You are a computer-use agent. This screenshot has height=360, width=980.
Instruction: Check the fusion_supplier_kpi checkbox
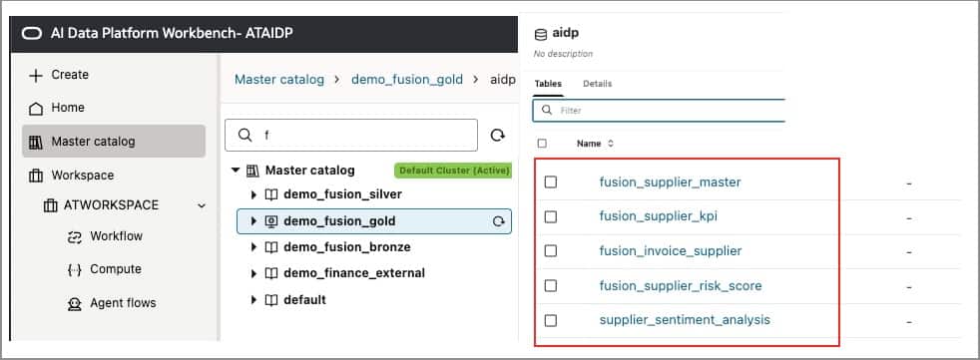pyautogui.click(x=550, y=216)
